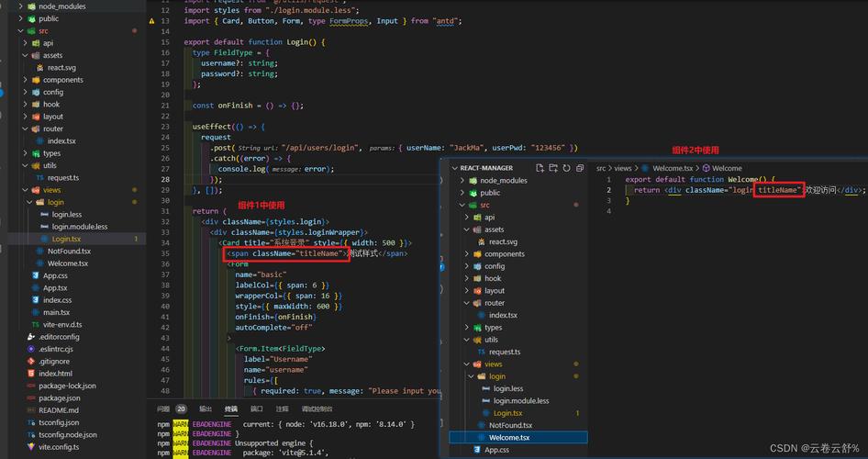The image size is (868, 459).
Task: Open vite-env.d.ts in main explorer
Action: tap(64, 324)
